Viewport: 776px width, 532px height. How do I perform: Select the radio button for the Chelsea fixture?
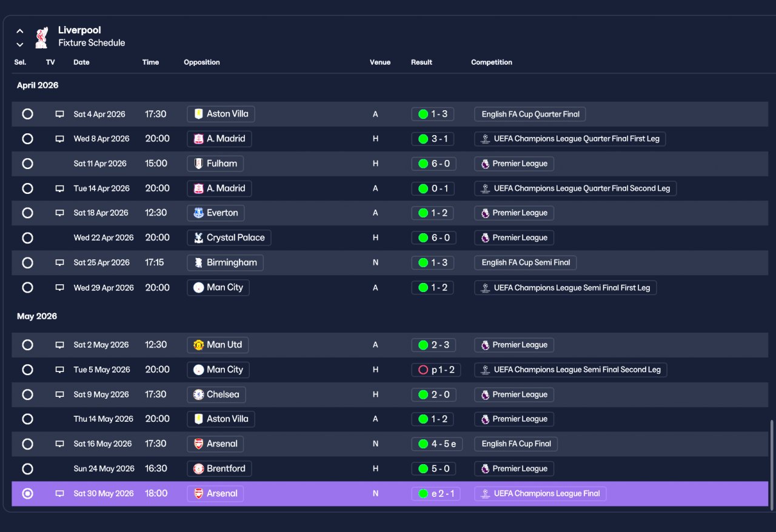pyautogui.click(x=27, y=394)
